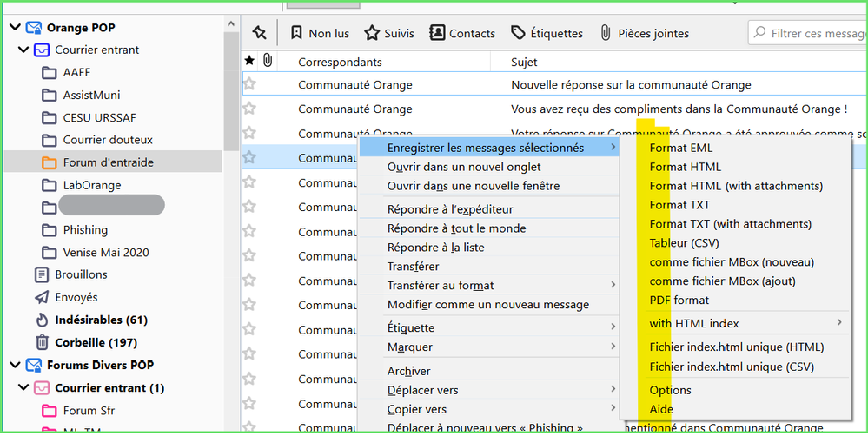
Task: Open Enregistrer les messages sélectionnés submenu
Action: point(489,148)
